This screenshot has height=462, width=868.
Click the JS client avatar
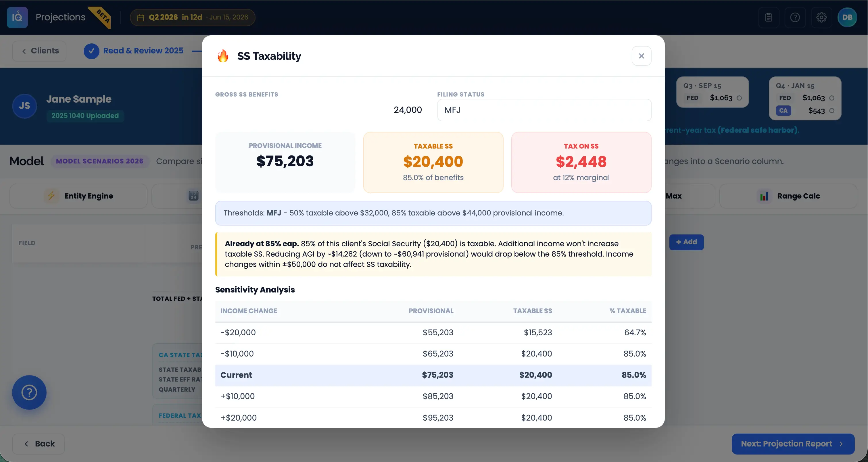click(24, 106)
